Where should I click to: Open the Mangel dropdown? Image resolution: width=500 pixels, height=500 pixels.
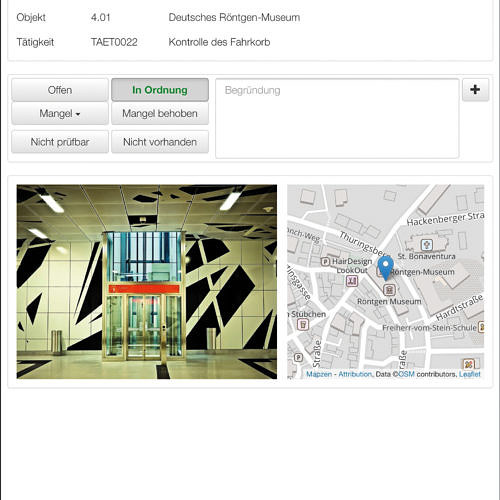[x=60, y=113]
